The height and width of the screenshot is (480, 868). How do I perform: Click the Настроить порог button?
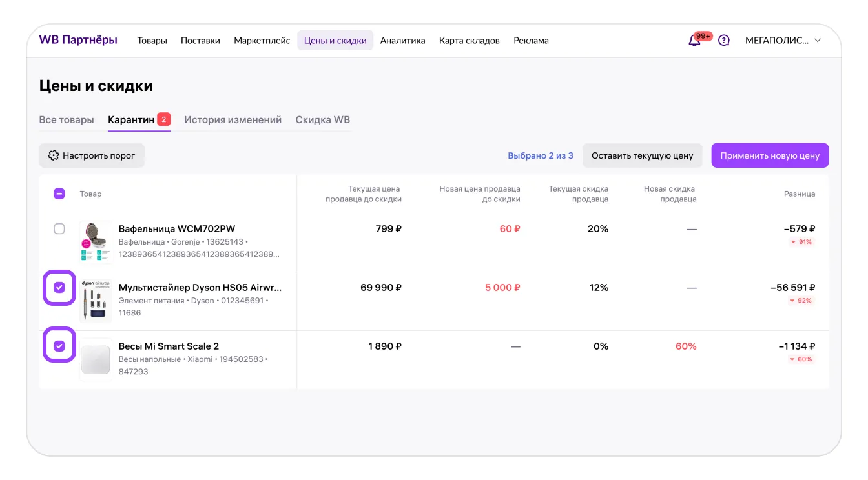pos(92,155)
